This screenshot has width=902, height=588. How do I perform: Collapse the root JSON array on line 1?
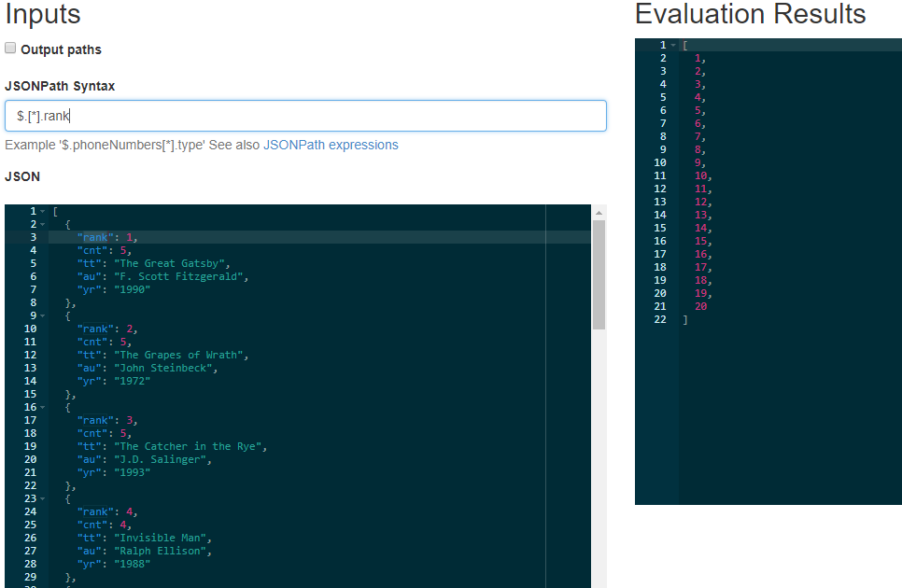point(40,209)
